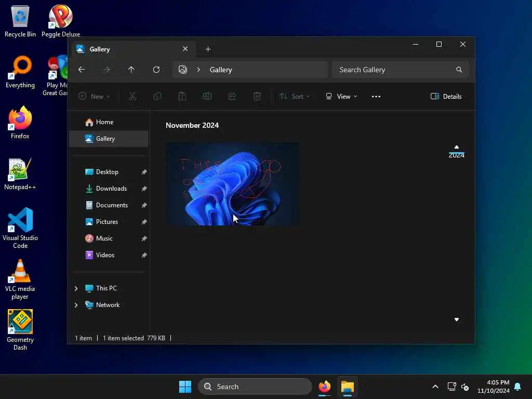
Task: Click the pin icon next to Music
Action: (144, 238)
